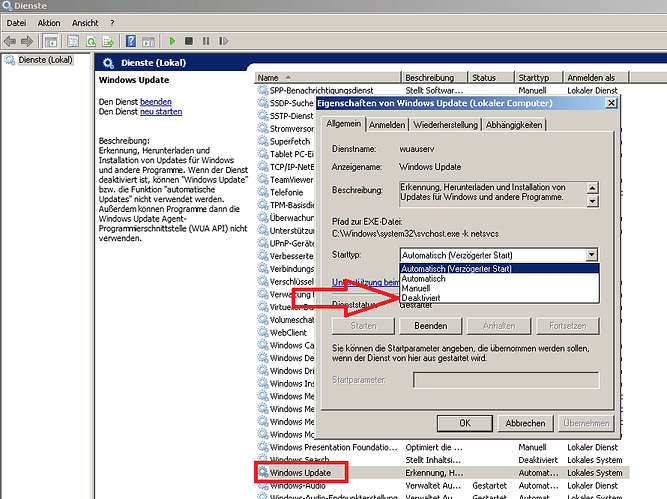Click the Abbrechen button
The image size is (667, 499).
[x=525, y=423]
